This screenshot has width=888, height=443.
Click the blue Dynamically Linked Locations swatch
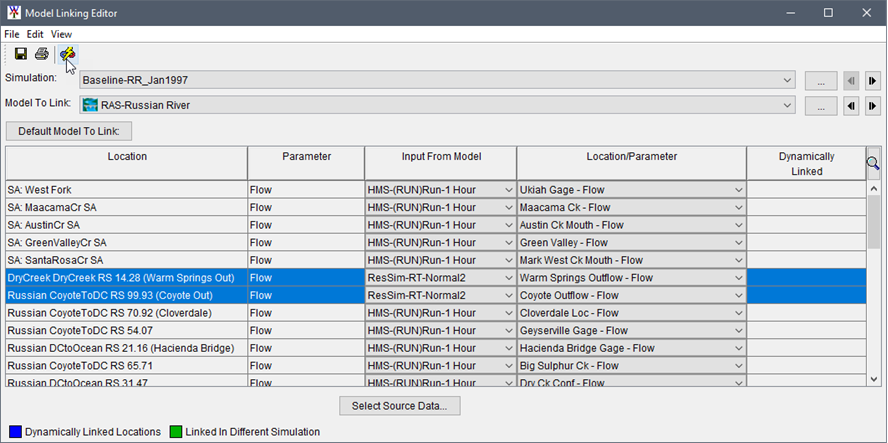(x=15, y=432)
